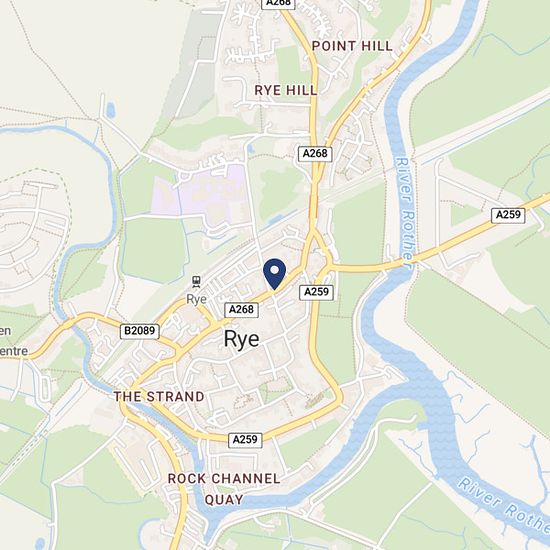Click the A259 shield near Rock Channel Quay

245,440
